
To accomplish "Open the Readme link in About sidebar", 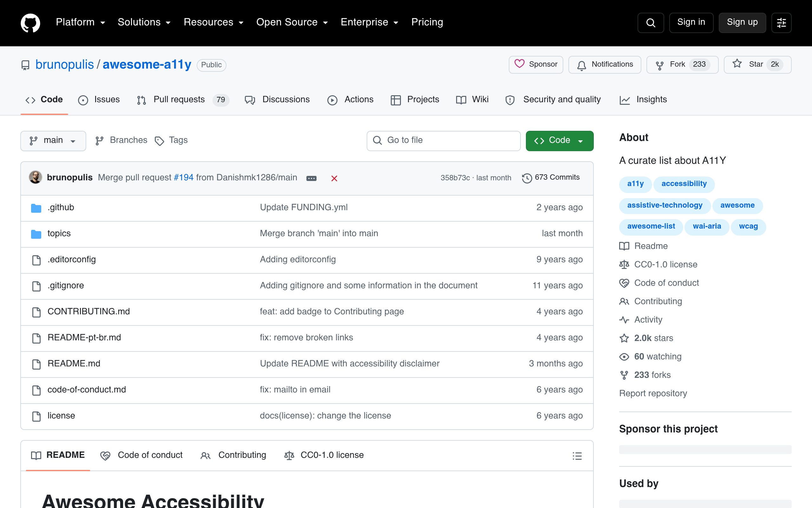I will click(644, 246).
